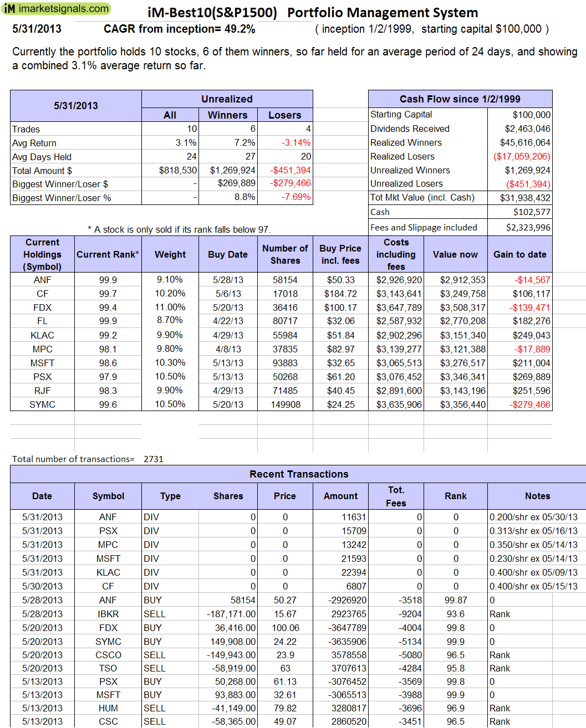This screenshot has width=586, height=728.
Task: Click the FDX holdings symbol cell
Action: [43, 307]
